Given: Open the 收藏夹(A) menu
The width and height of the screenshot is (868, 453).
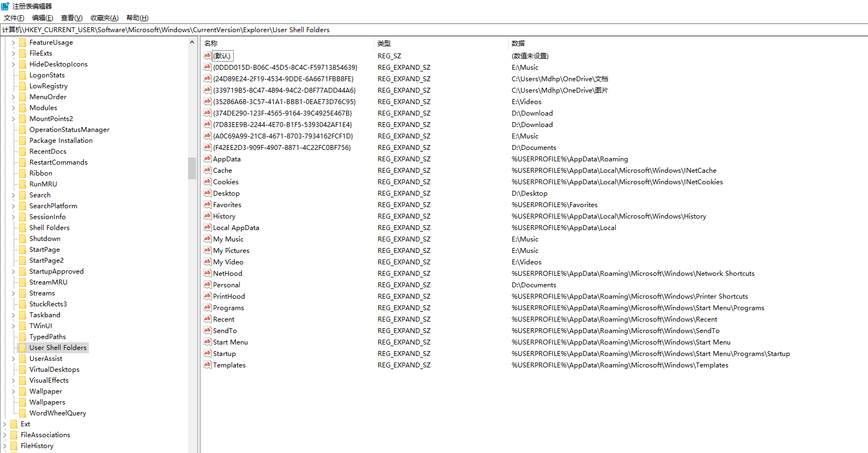Looking at the screenshot, I should pos(104,18).
